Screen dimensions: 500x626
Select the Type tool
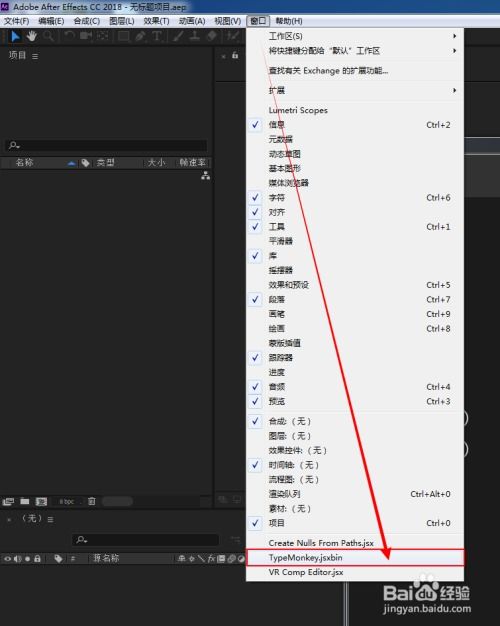click(157, 36)
